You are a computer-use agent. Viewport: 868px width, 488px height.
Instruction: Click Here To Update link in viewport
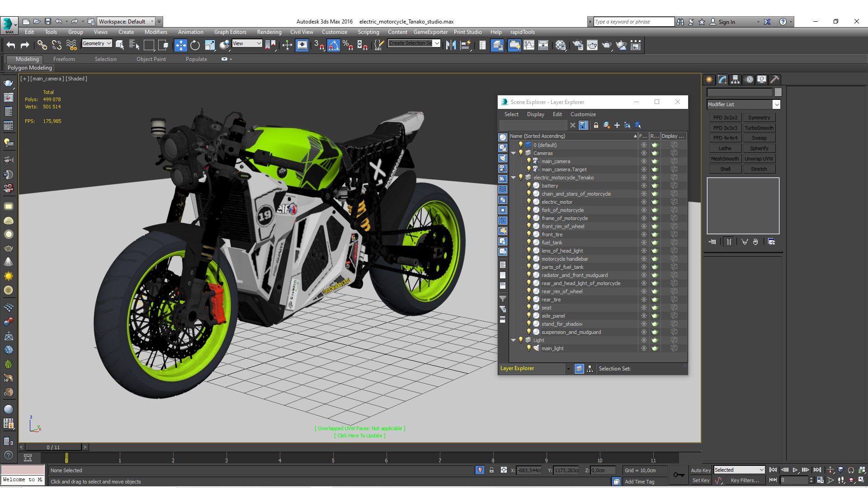(360, 436)
